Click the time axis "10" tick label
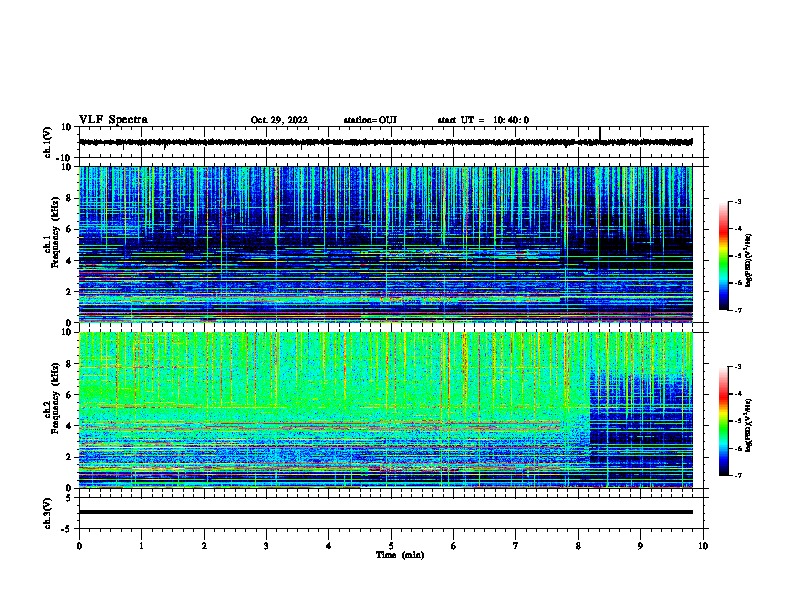 click(x=703, y=546)
